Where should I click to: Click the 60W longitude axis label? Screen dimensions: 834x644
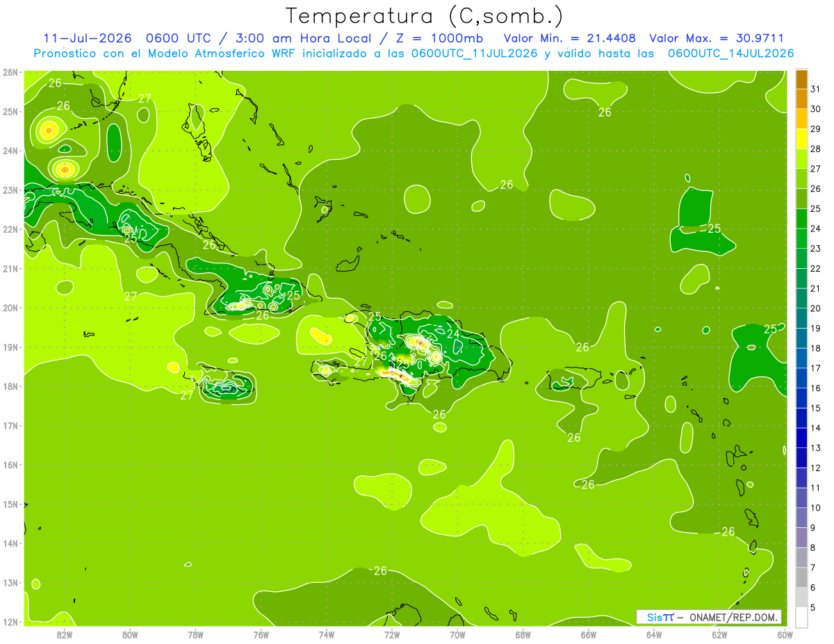click(785, 635)
